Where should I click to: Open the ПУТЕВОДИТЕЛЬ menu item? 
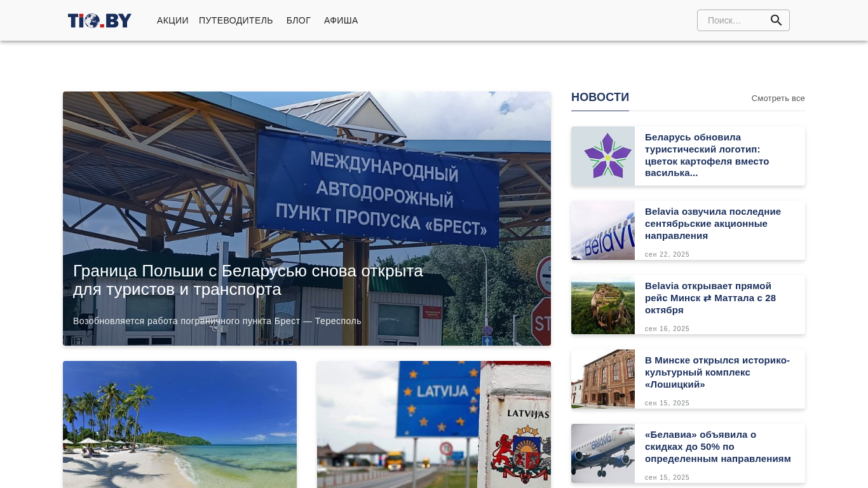pyautogui.click(x=236, y=20)
